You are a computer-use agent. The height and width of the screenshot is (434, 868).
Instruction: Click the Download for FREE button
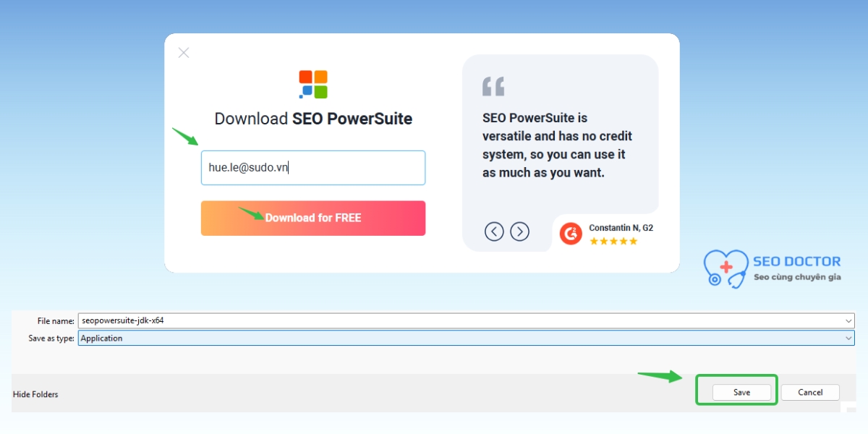313,218
